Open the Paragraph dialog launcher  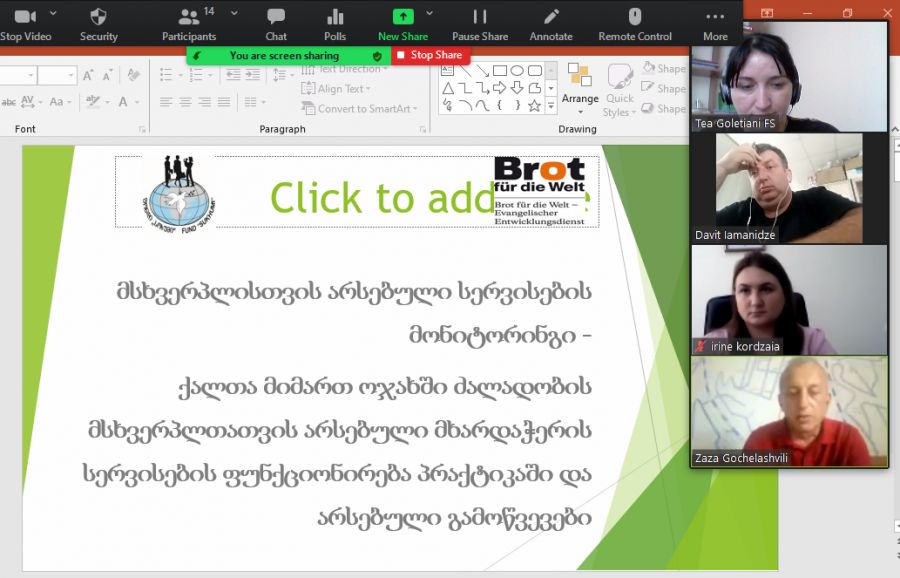(x=422, y=130)
